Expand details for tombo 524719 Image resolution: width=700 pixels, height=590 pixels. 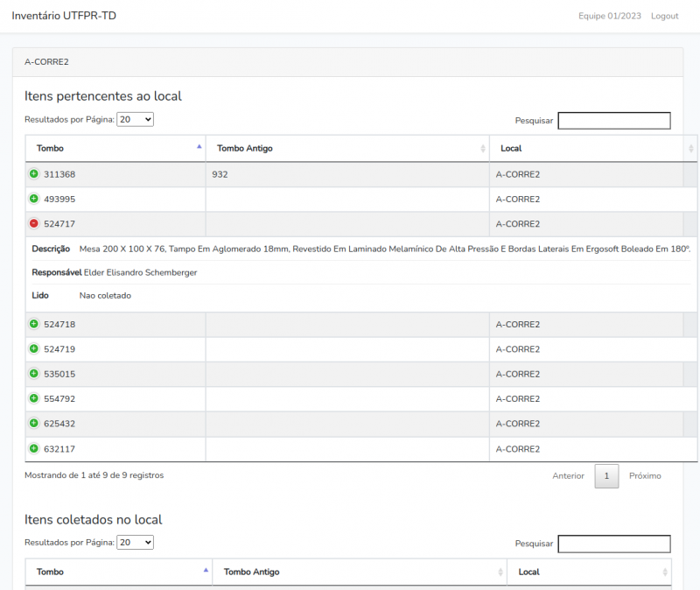point(34,348)
